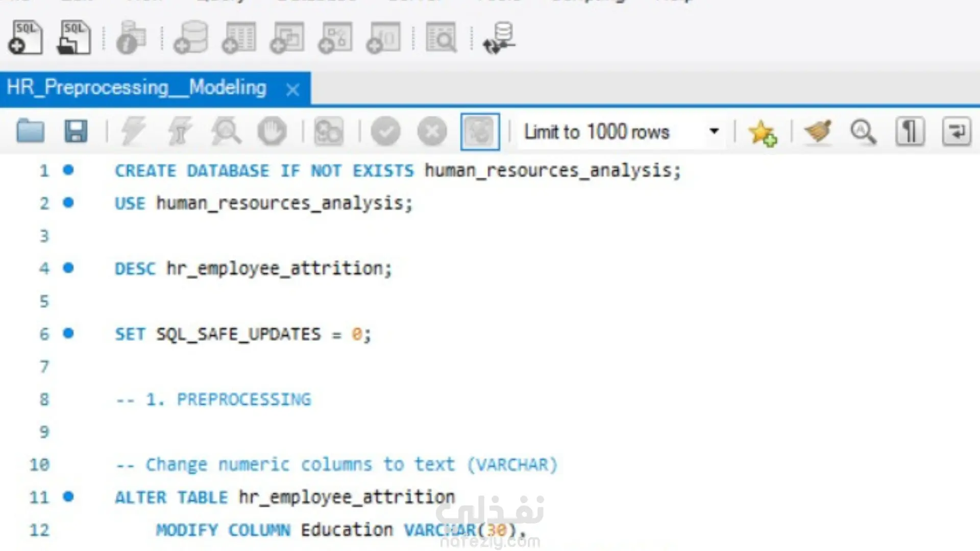Open the Limit to 1000 rows dropdown
This screenshot has height=551, width=980.
pyautogui.click(x=714, y=132)
